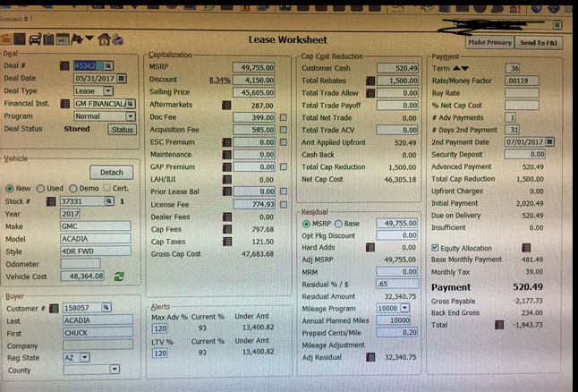Image resolution: width=578 pixels, height=392 pixels.
Task: Click the Detach vehicle button
Action: click(x=111, y=172)
